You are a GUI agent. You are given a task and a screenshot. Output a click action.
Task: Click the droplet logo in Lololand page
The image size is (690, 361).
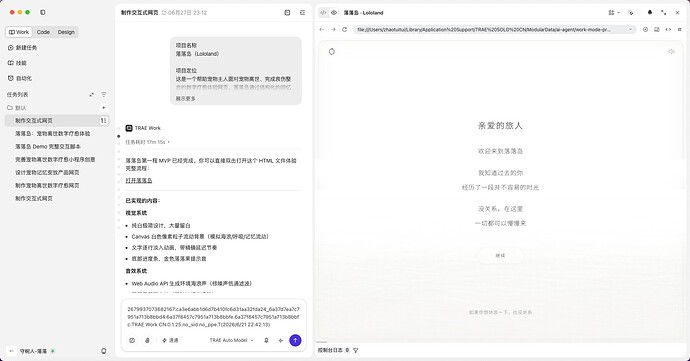[332, 52]
